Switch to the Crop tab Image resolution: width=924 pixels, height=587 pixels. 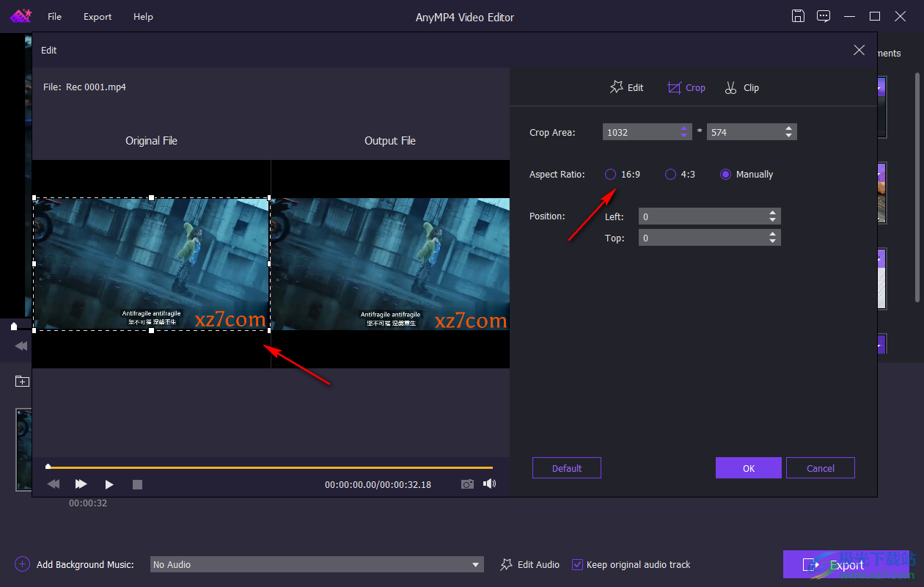coord(686,87)
